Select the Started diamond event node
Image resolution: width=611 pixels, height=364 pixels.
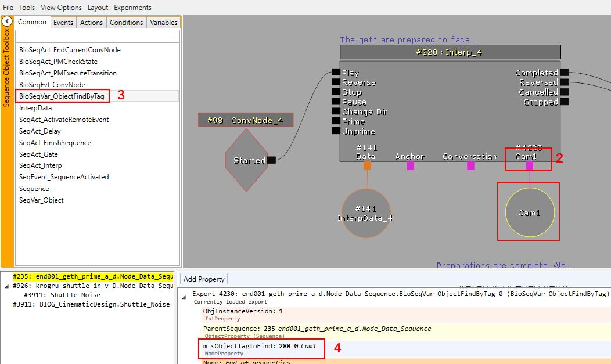pyautogui.click(x=246, y=160)
